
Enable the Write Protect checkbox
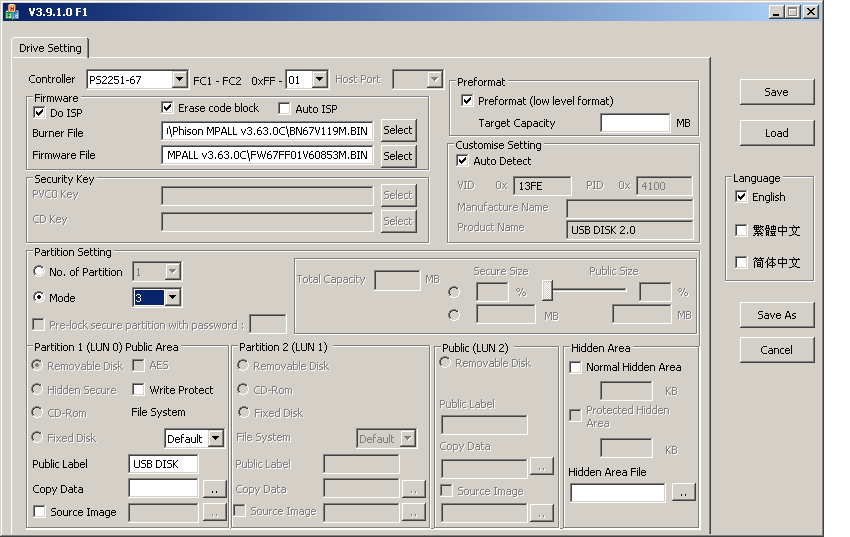pos(138,389)
